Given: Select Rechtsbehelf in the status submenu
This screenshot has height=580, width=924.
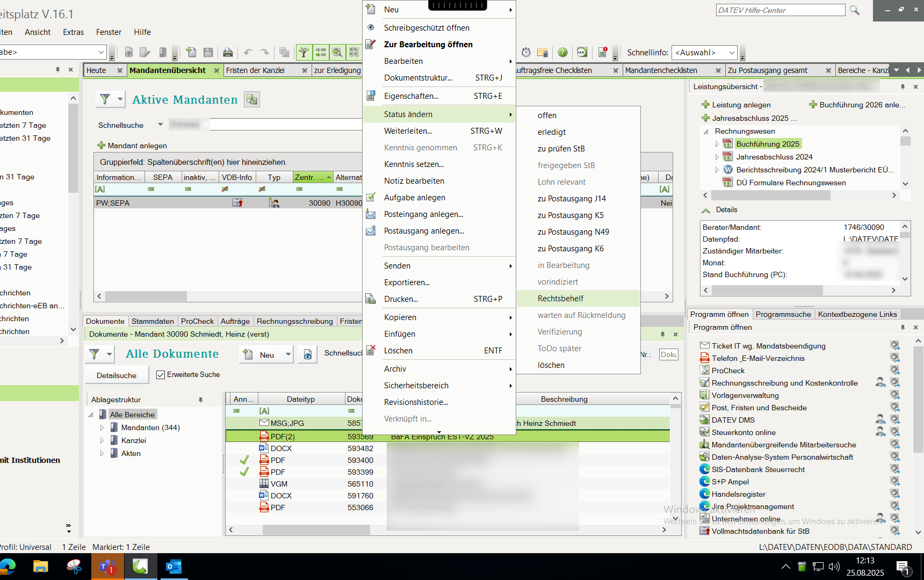Looking at the screenshot, I should pos(560,299).
